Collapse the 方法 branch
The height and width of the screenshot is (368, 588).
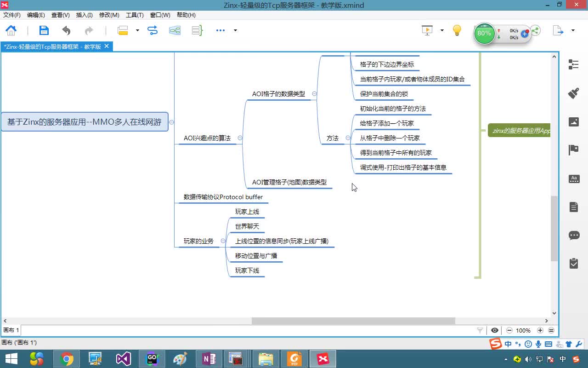[x=348, y=138]
